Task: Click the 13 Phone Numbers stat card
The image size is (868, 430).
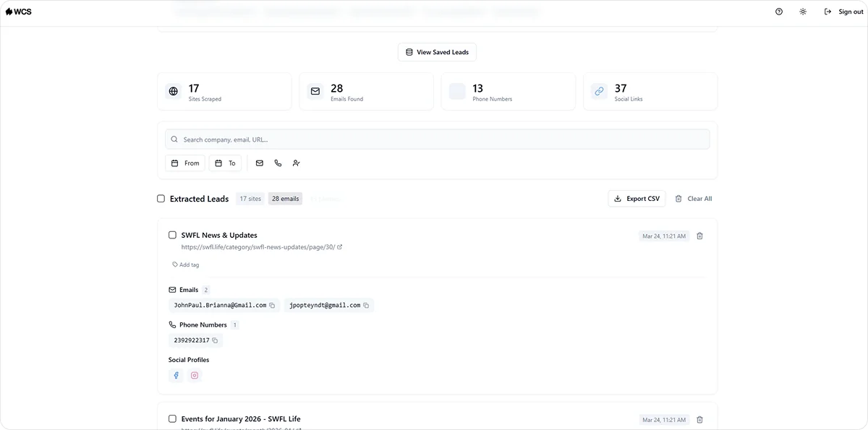Action: tap(509, 91)
